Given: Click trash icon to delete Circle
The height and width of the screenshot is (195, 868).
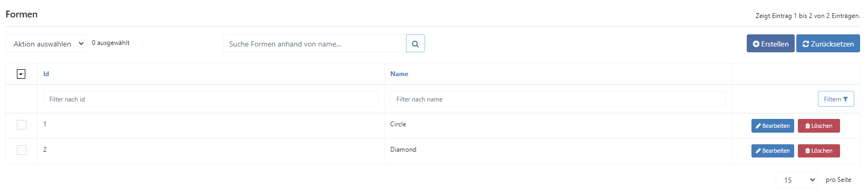Looking at the screenshot, I should (807, 126).
